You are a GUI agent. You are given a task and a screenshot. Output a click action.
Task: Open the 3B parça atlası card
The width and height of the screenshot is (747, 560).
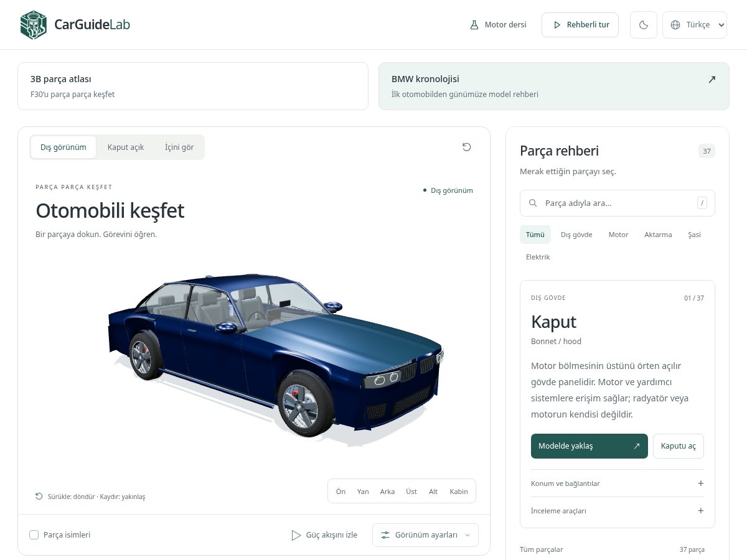pos(193,86)
